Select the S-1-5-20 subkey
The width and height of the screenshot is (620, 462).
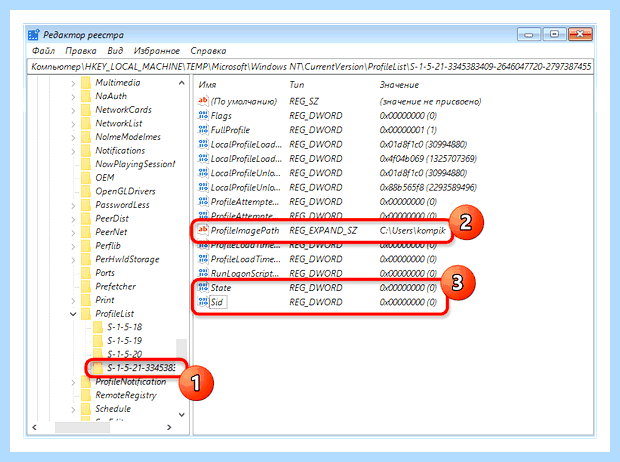[x=124, y=354]
